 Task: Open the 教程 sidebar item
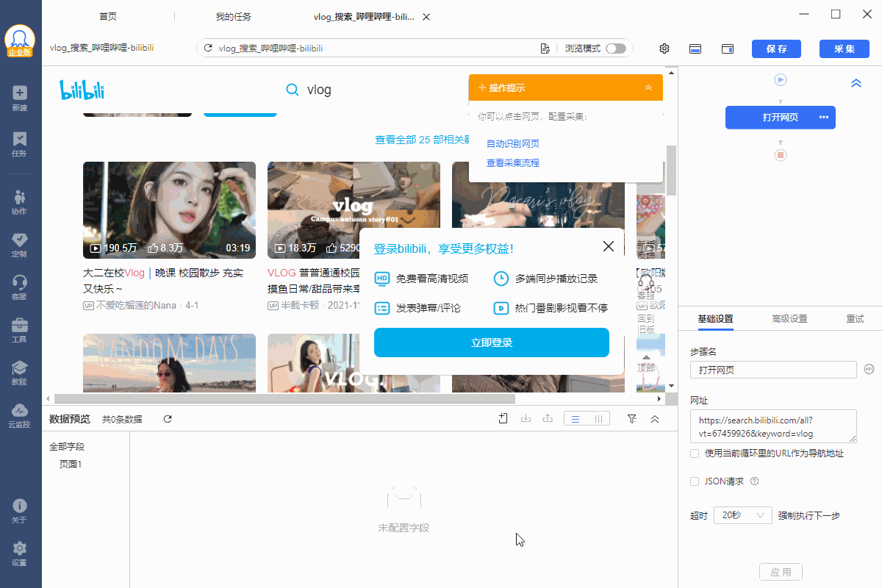[20, 373]
